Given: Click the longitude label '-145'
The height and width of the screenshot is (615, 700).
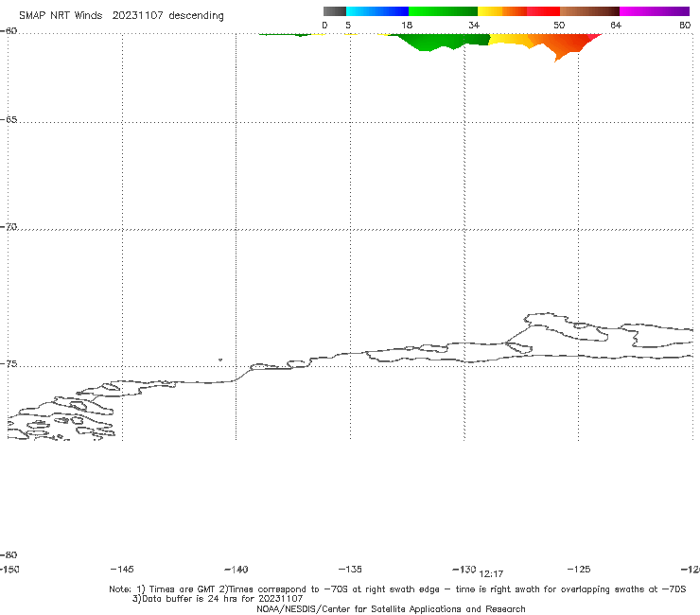Looking at the screenshot, I should (x=122, y=570).
